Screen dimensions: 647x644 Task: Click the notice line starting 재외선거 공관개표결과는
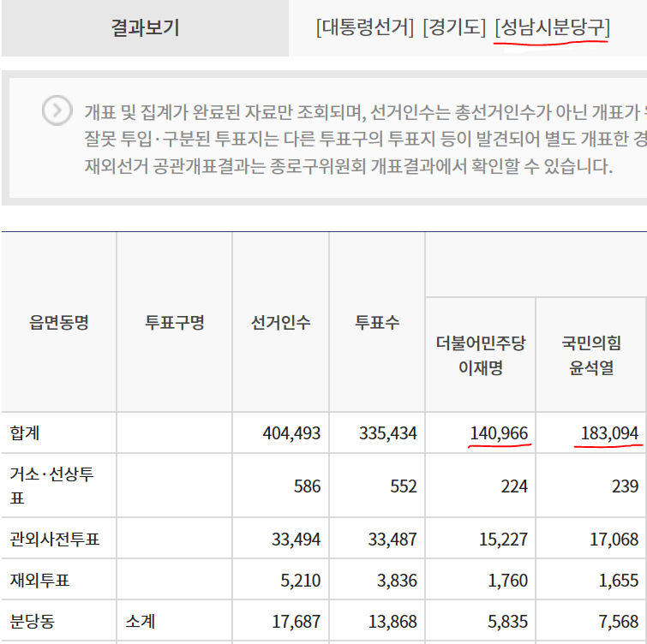(349, 166)
